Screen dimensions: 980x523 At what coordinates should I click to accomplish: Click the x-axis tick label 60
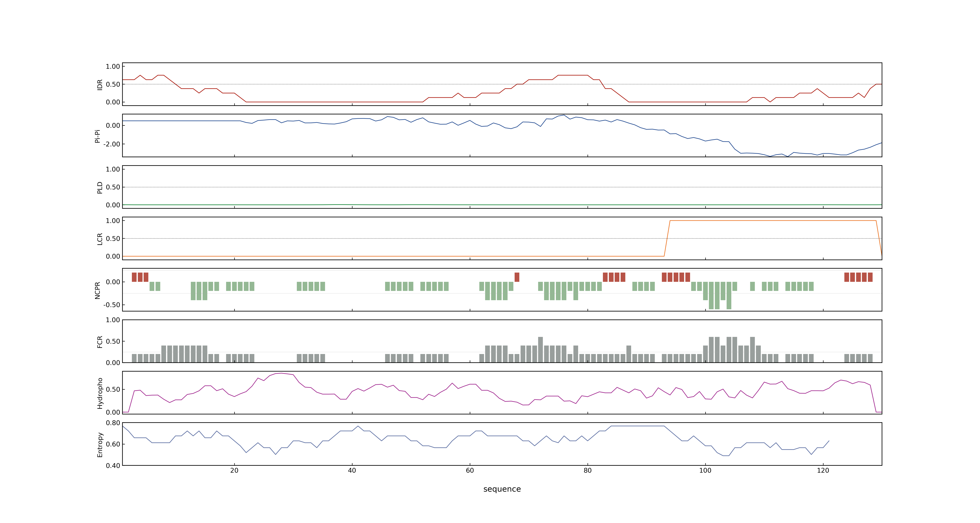pos(470,470)
